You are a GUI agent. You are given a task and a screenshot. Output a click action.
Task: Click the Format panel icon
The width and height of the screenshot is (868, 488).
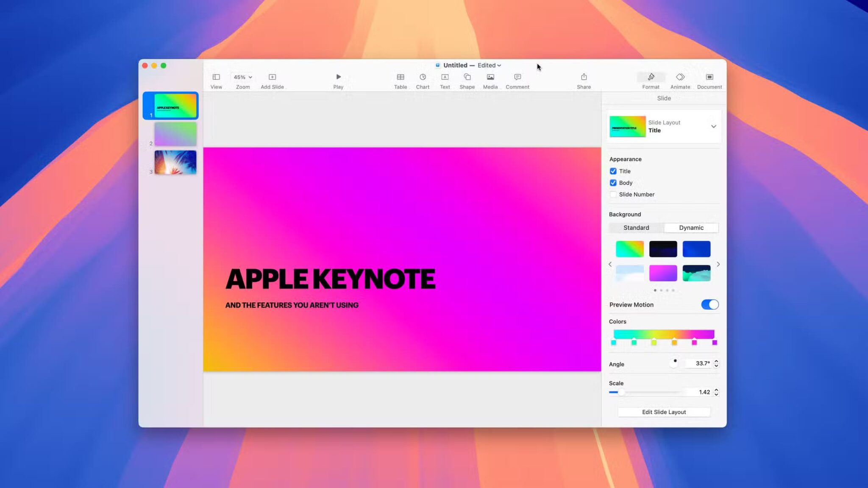tap(651, 77)
